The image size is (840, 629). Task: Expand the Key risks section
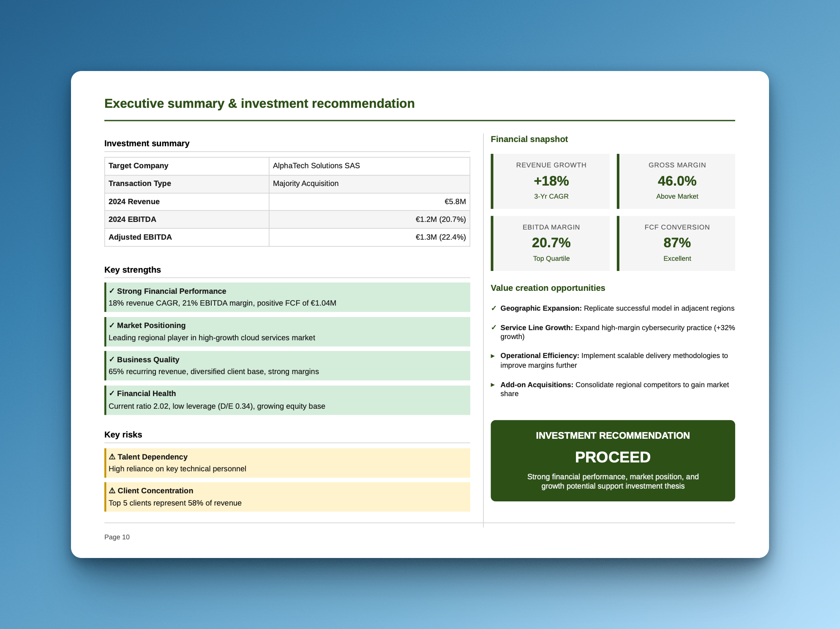click(x=123, y=434)
